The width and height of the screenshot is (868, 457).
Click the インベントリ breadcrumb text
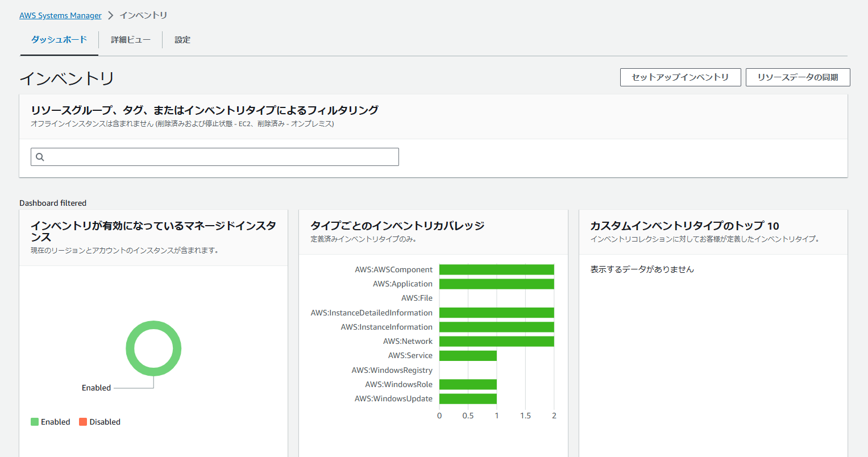(x=143, y=15)
